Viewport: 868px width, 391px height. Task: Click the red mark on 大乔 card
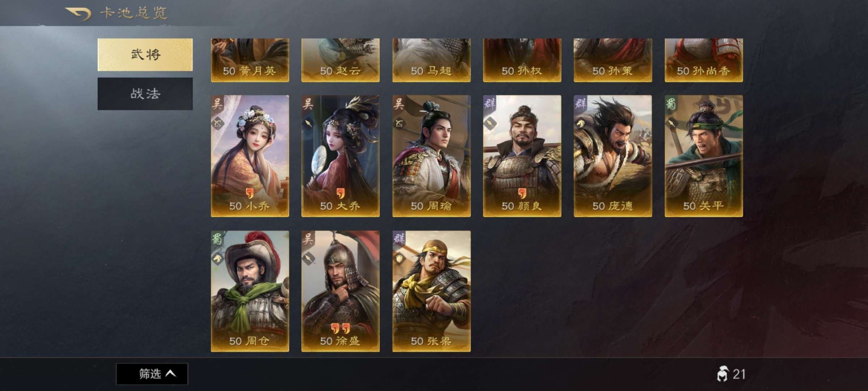click(340, 193)
